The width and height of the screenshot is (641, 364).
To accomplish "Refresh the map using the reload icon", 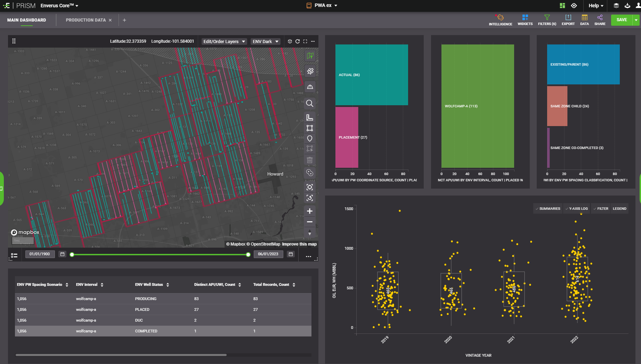I will (x=298, y=41).
